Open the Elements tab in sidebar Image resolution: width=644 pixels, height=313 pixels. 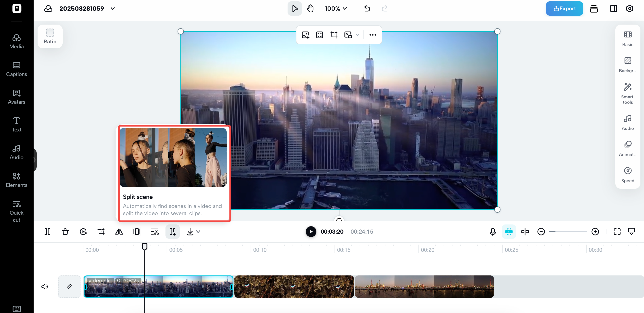(17, 180)
